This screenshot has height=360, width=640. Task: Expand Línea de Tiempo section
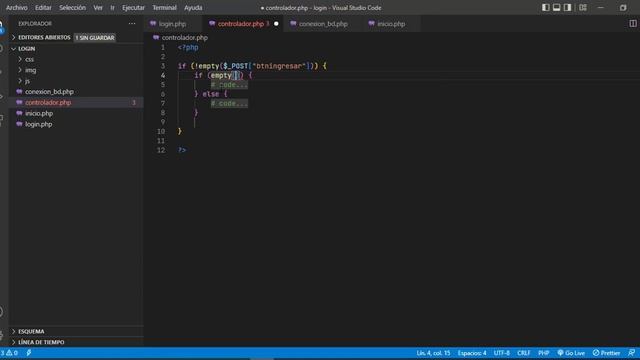[x=41, y=342]
